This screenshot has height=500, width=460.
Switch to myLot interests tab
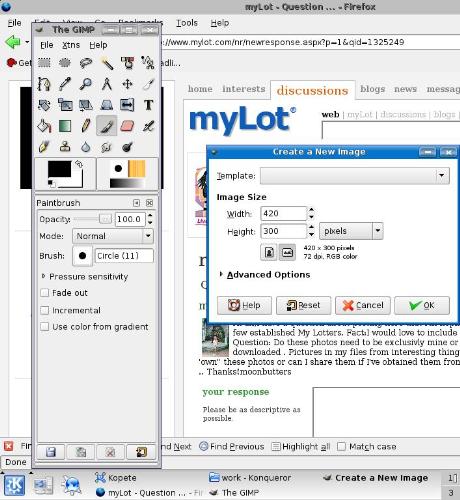244,89
